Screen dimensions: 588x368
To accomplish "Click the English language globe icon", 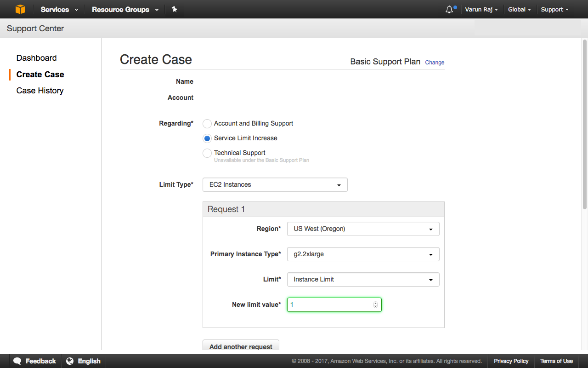I will click(x=70, y=361).
